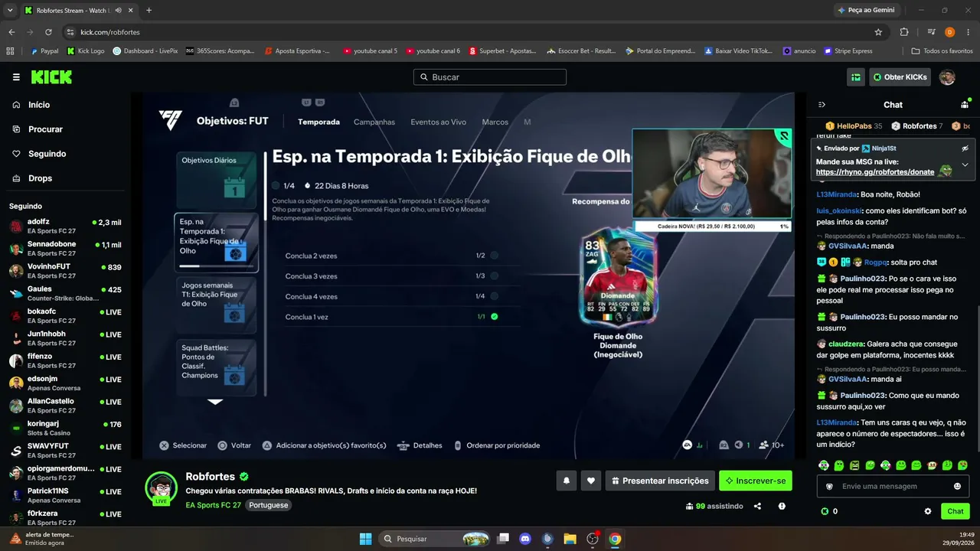Screen dimensions: 980x551
Task: Open the Chrome extensions puzzle icon
Action: click(904, 32)
